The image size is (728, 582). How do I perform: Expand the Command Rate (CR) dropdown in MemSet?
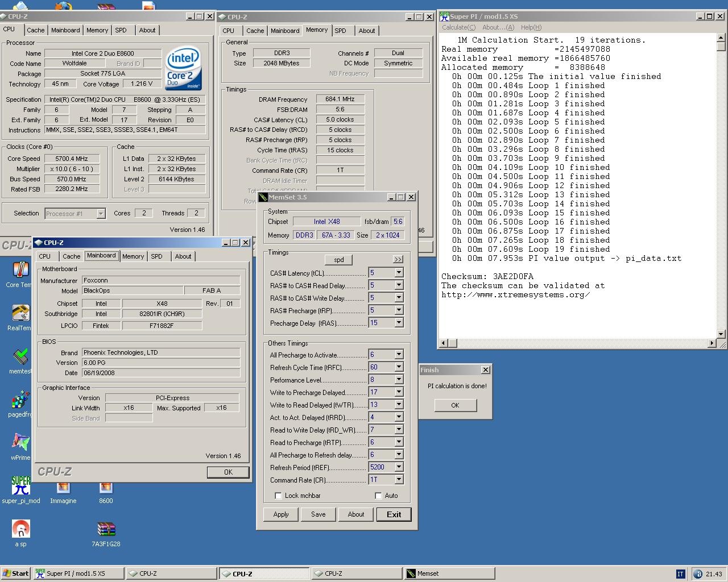coord(399,480)
